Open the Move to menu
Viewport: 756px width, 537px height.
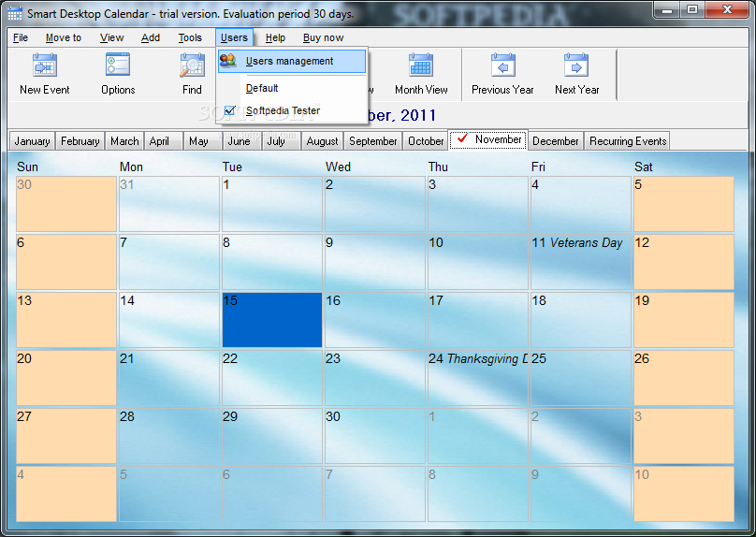tap(64, 37)
